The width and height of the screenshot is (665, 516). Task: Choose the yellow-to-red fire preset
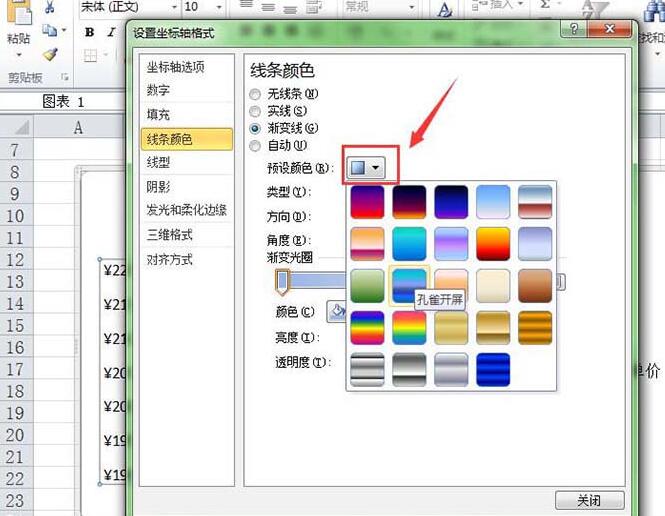(493, 244)
